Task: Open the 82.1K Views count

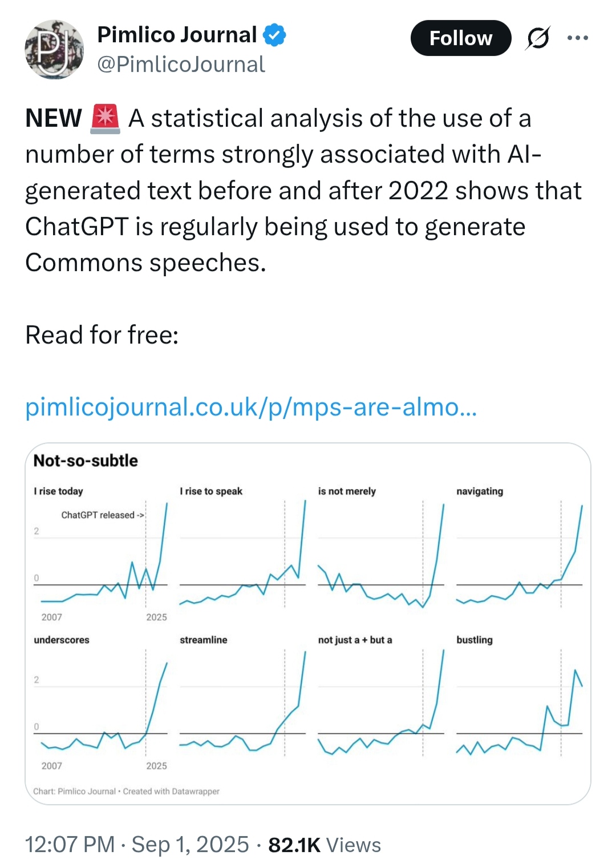Action: point(325,845)
